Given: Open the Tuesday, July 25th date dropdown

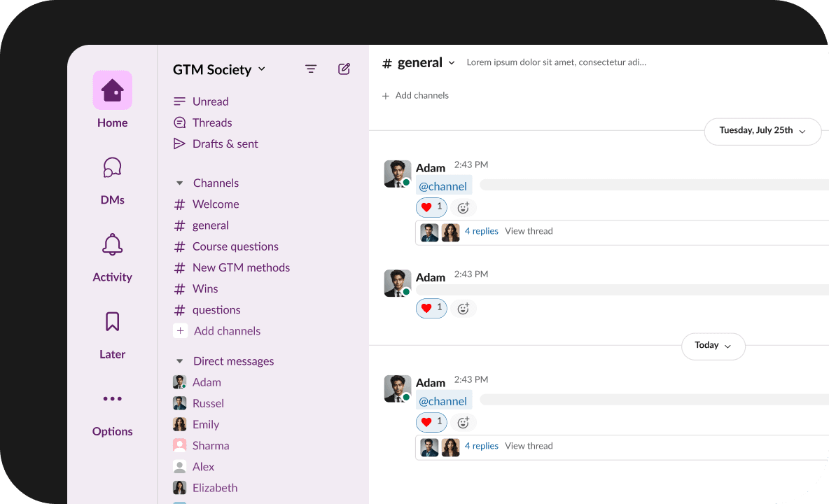Looking at the screenshot, I should [x=762, y=130].
